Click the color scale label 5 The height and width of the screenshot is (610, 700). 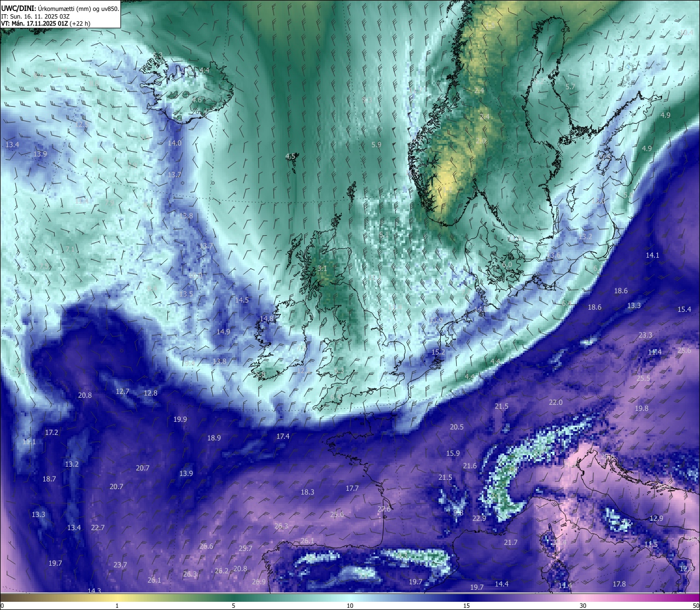click(x=234, y=606)
